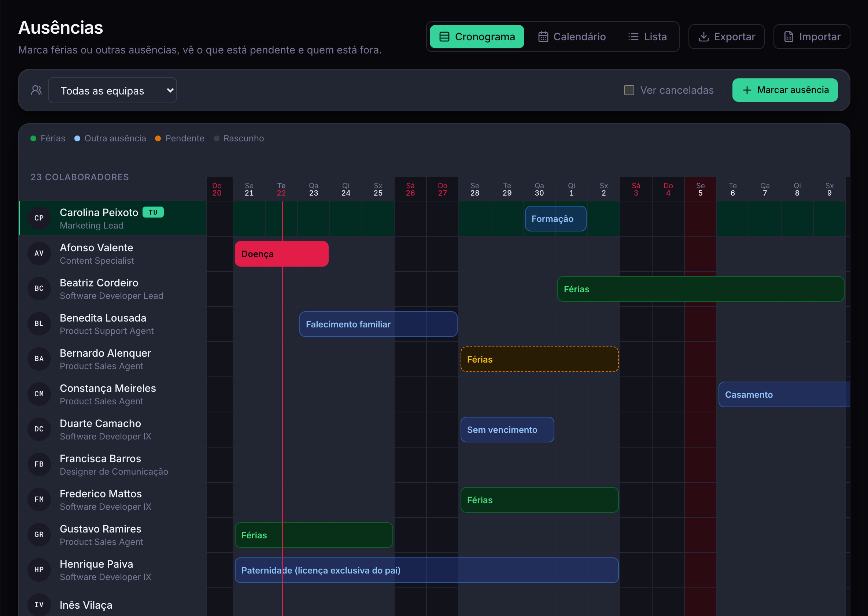Click the Marcar ausência button

(785, 90)
